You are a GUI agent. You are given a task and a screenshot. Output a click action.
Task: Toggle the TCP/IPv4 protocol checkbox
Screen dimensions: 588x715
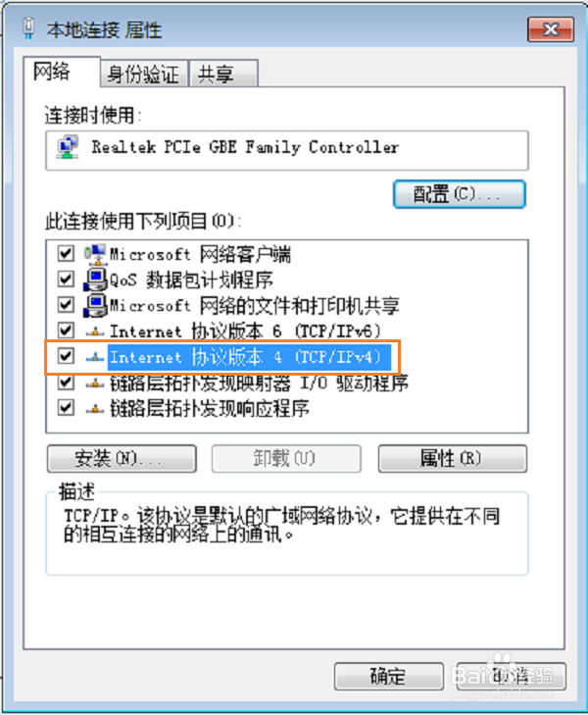click(x=66, y=356)
